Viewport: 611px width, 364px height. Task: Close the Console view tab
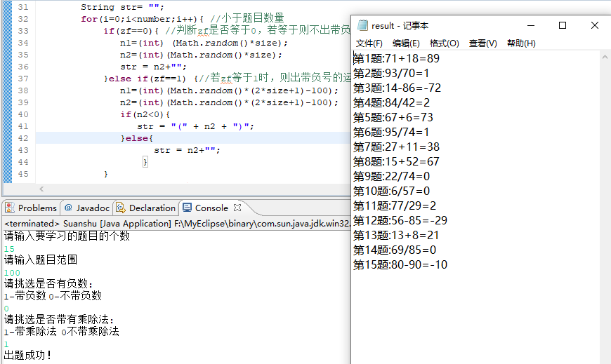[237, 208]
